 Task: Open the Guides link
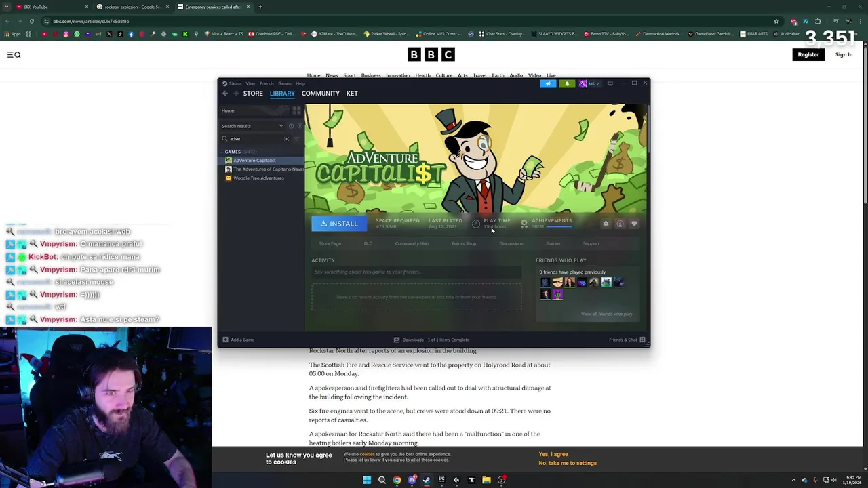pyautogui.click(x=553, y=244)
